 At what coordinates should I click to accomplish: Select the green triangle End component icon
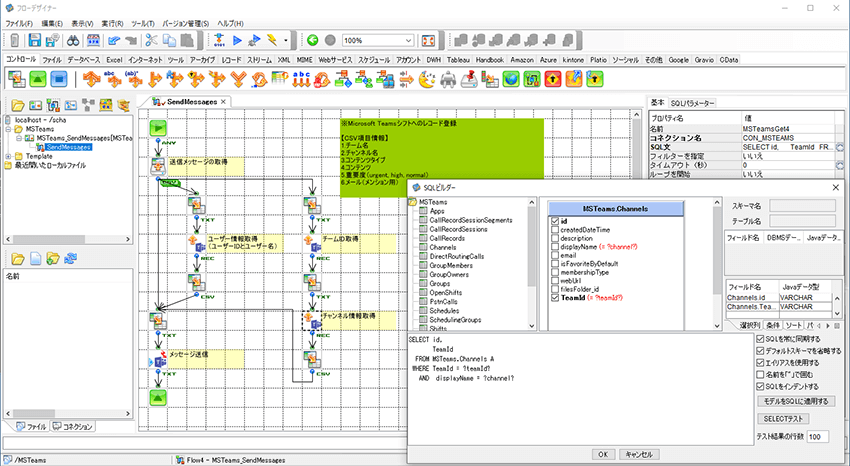click(x=37, y=79)
